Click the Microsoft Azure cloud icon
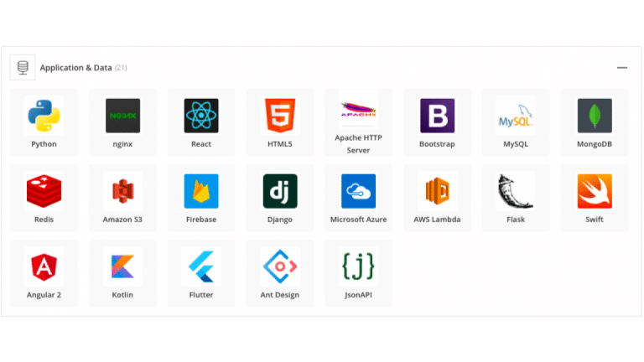 pyautogui.click(x=358, y=191)
